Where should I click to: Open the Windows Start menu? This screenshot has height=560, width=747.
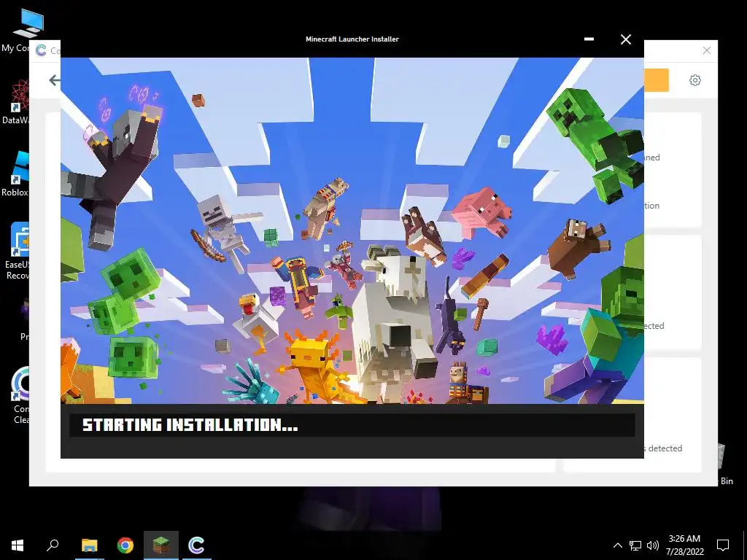[18, 545]
